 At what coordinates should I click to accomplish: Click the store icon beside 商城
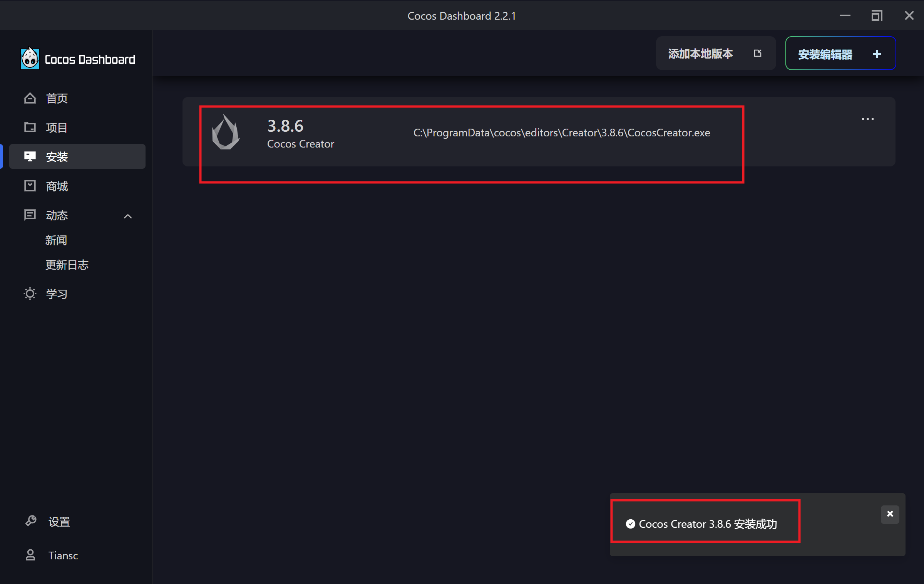pyautogui.click(x=30, y=186)
